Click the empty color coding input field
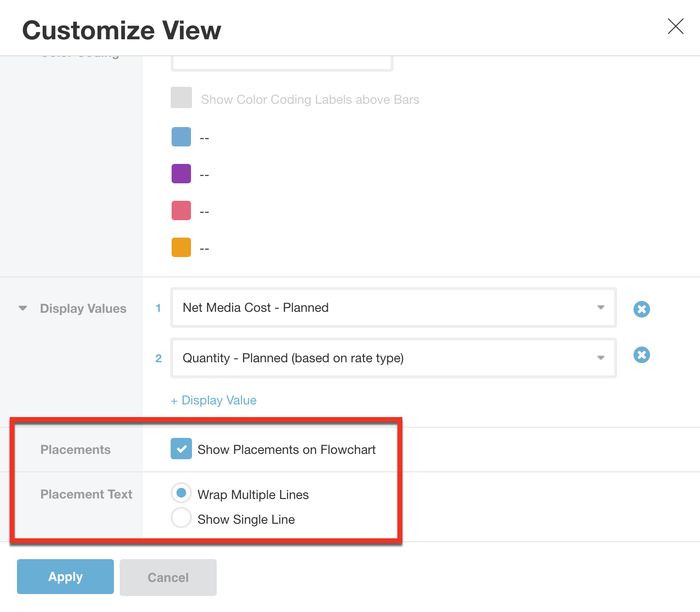The image size is (700, 612). [281, 61]
